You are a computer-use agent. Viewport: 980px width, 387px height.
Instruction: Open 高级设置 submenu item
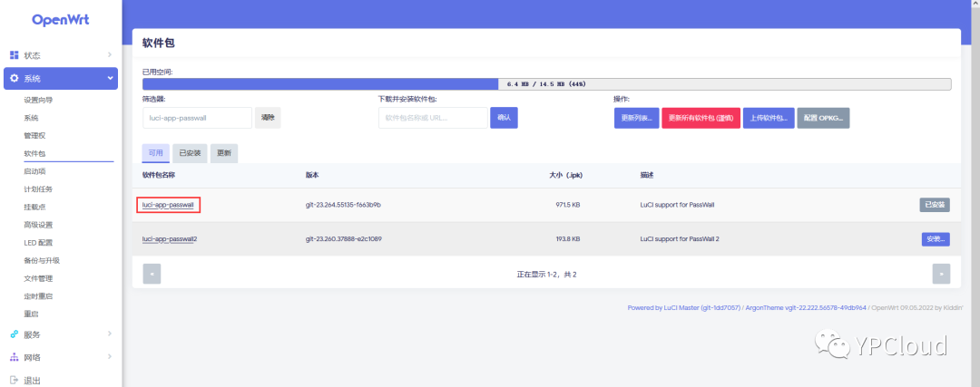(38, 225)
